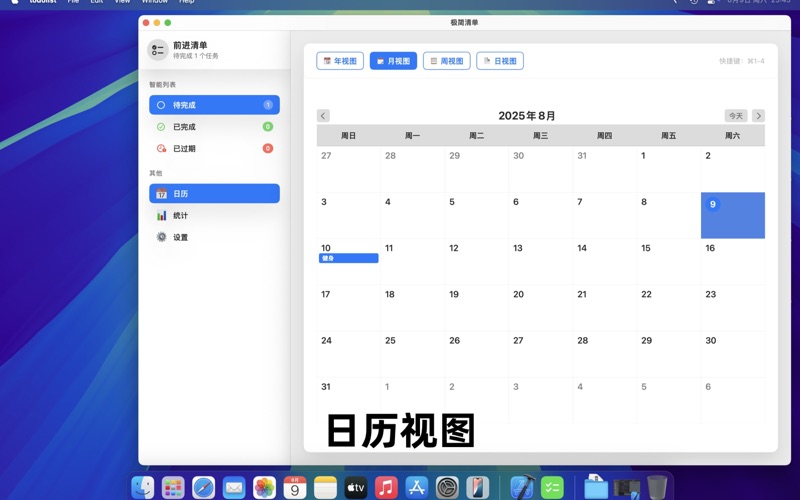Select the 月视图 month view tab
The width and height of the screenshot is (800, 500).
pyautogui.click(x=393, y=61)
